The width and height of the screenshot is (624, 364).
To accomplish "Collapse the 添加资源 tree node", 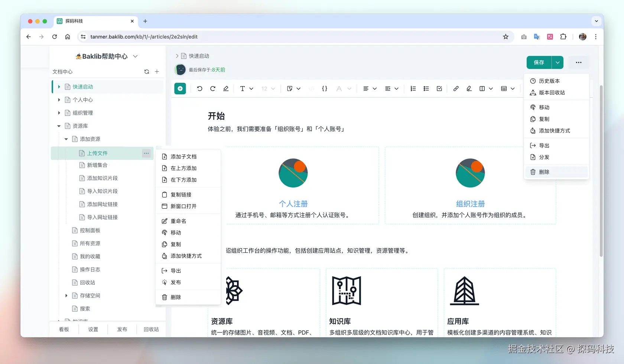I will (x=66, y=139).
